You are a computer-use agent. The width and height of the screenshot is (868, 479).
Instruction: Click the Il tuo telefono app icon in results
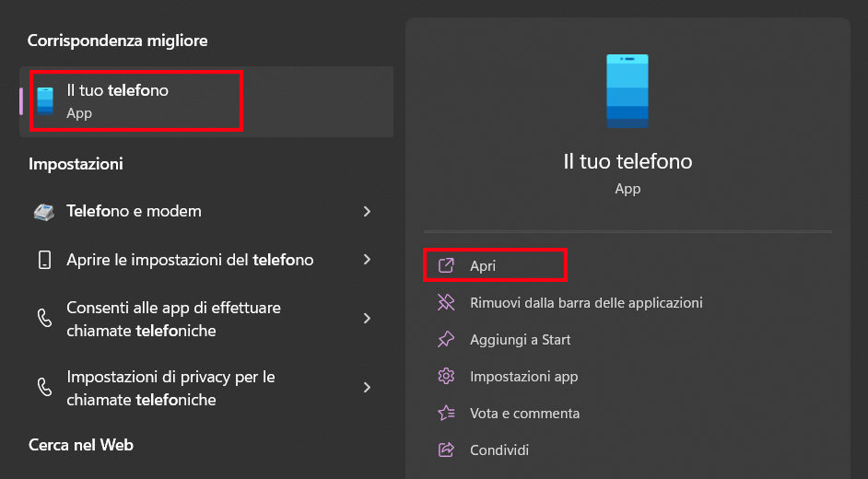[44, 100]
